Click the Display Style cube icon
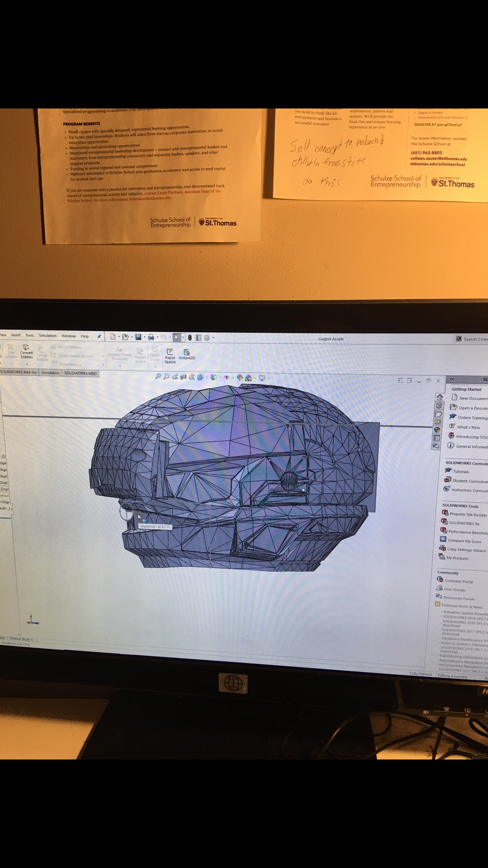The height and width of the screenshot is (868, 488). tap(213, 377)
